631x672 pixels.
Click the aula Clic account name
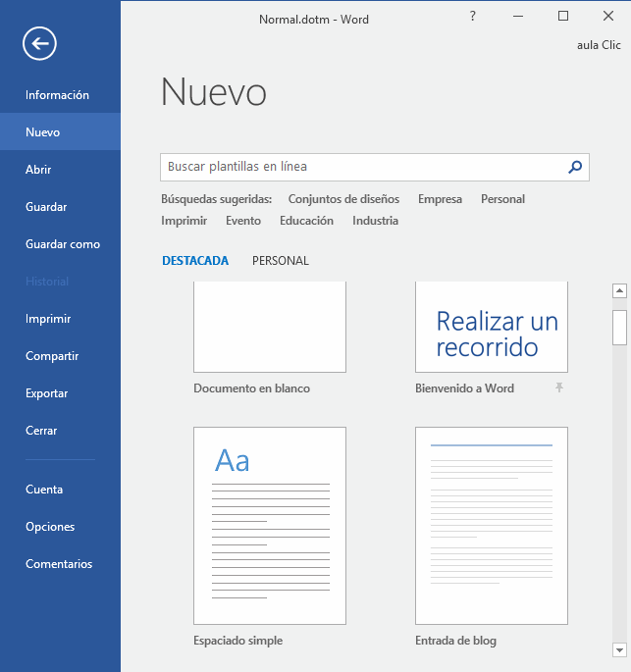pos(599,45)
